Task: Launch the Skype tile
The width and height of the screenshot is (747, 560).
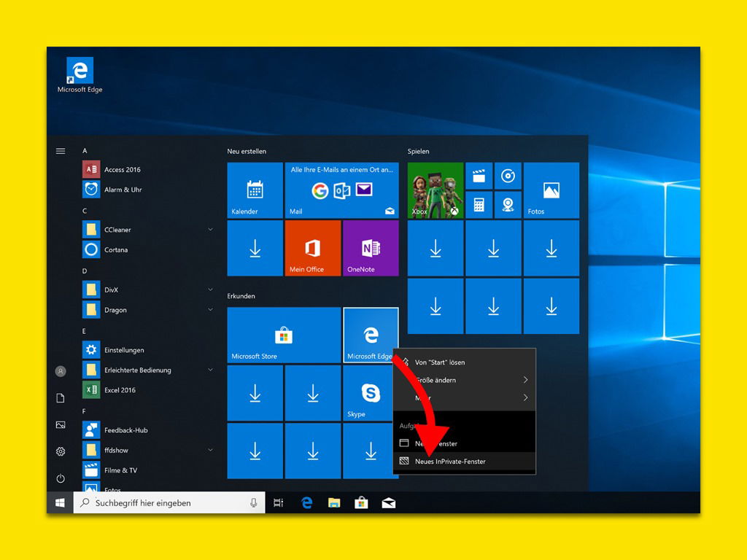Action: tap(368, 393)
